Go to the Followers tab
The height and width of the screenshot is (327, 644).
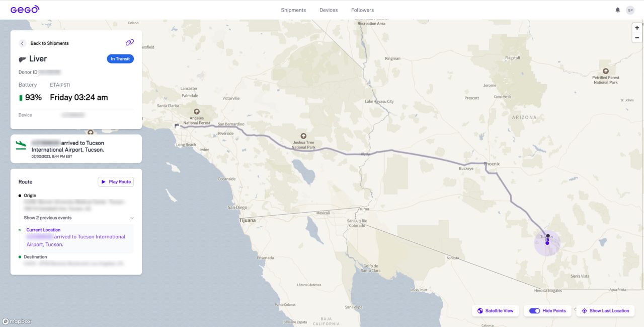coord(362,10)
